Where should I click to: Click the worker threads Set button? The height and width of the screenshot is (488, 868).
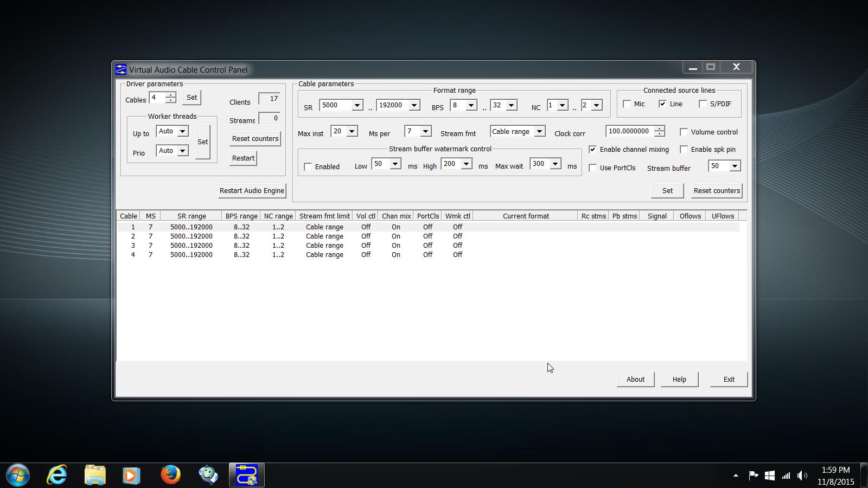point(202,142)
